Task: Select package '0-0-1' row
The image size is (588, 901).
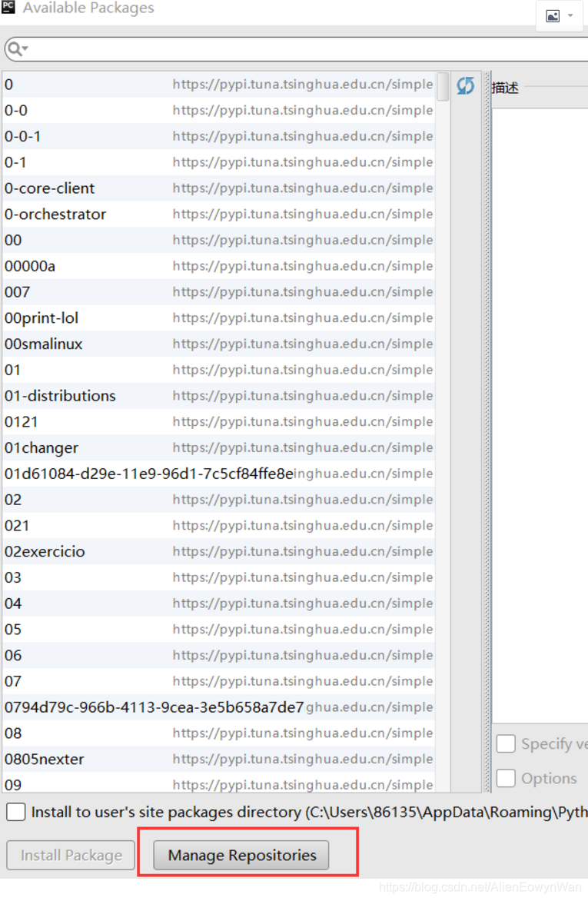Action: 218,136
